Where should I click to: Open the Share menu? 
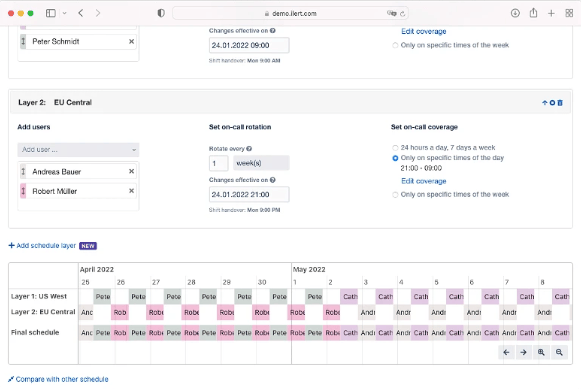(x=533, y=13)
